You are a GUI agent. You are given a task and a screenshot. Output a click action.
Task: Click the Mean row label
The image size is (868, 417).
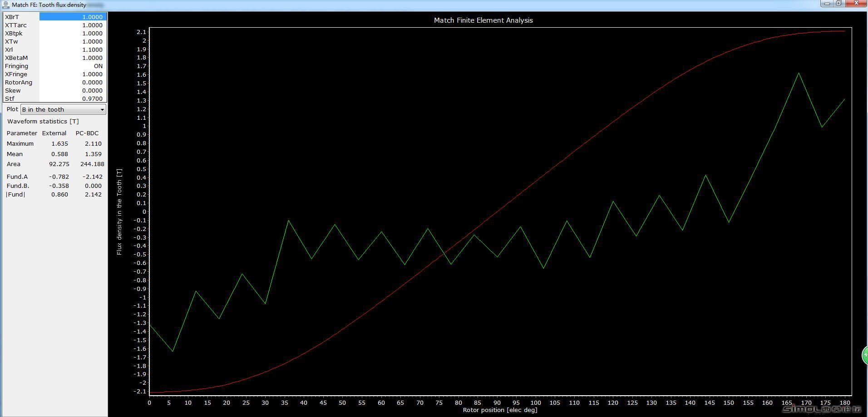[x=15, y=154]
